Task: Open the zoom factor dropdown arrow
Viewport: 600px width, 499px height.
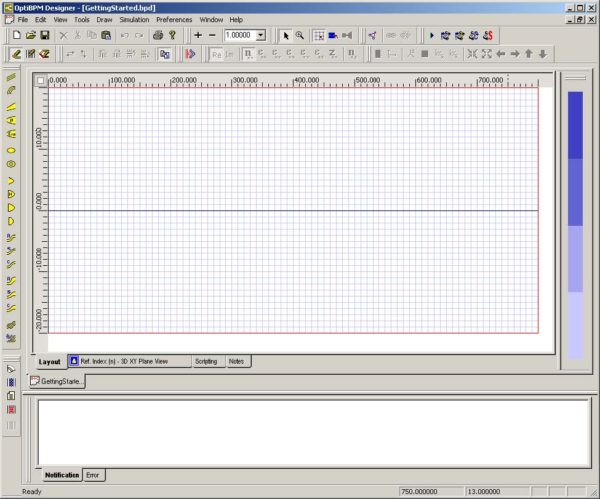Action: tap(261, 35)
